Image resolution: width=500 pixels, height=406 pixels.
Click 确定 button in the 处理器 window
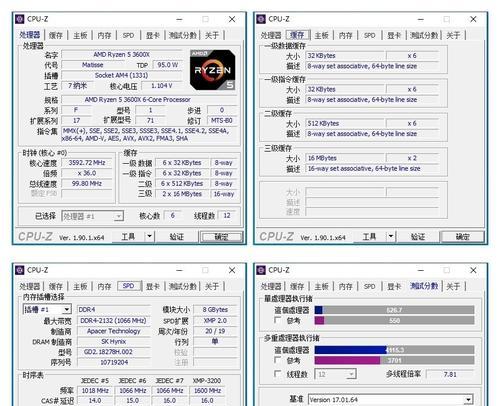221,237
